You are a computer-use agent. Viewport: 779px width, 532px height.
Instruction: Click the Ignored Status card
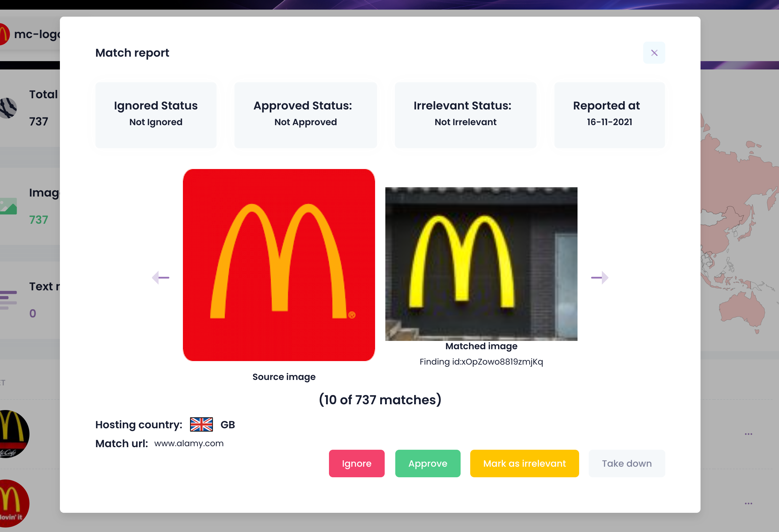[156, 115]
